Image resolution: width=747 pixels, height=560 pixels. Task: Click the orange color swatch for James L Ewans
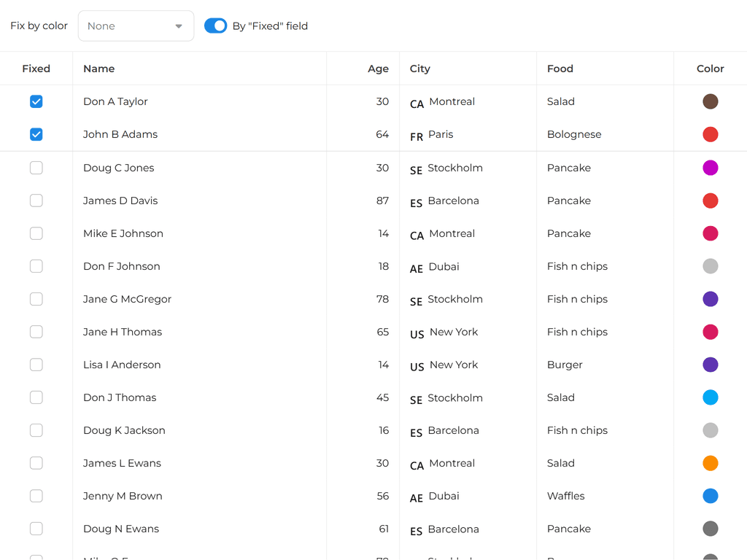tap(711, 463)
